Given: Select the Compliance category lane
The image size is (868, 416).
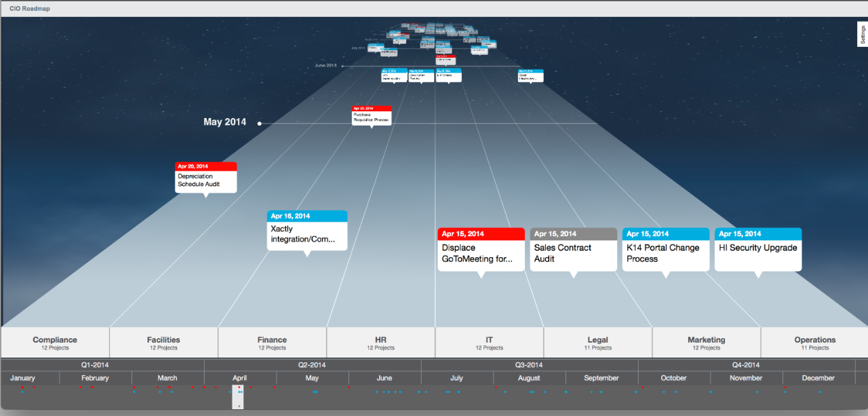Looking at the screenshot, I should (x=55, y=343).
